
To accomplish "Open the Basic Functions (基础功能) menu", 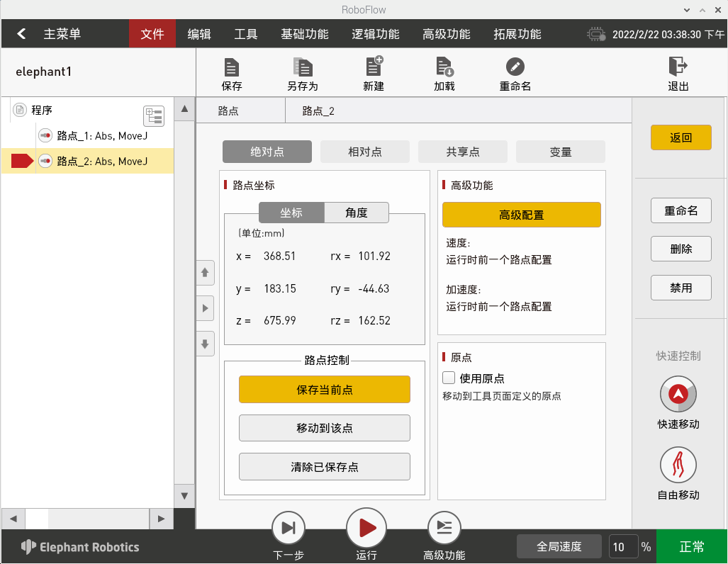I will click(x=304, y=34).
